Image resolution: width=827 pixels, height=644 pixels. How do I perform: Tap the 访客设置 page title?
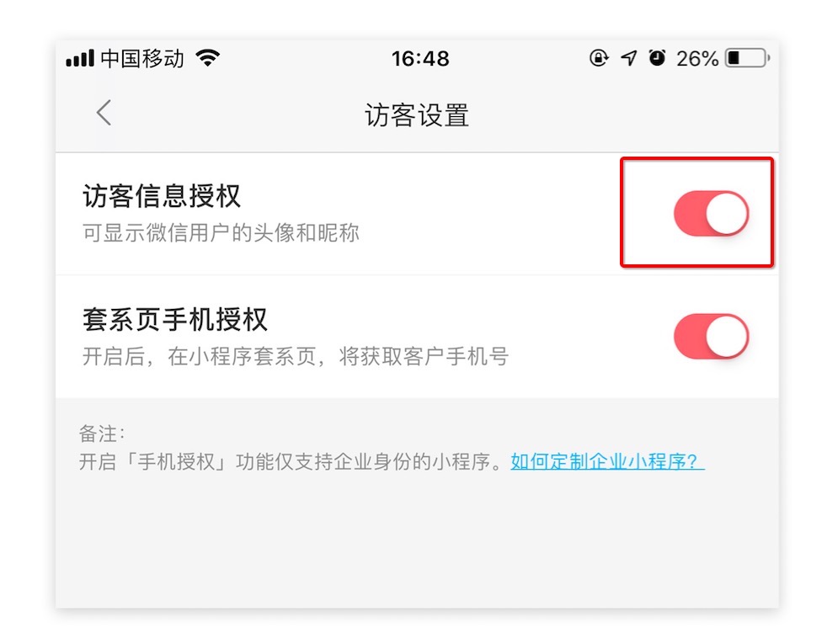point(417,114)
